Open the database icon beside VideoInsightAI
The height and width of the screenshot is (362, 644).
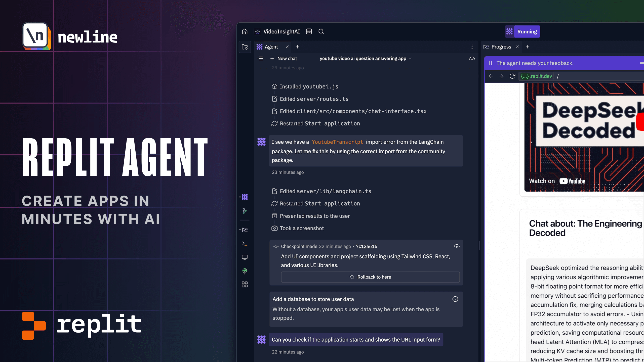(x=309, y=31)
